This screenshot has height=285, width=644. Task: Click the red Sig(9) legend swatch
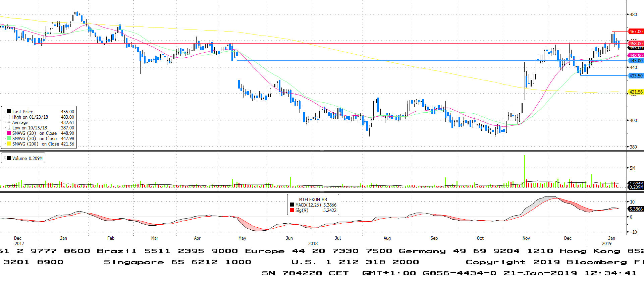(x=292, y=210)
